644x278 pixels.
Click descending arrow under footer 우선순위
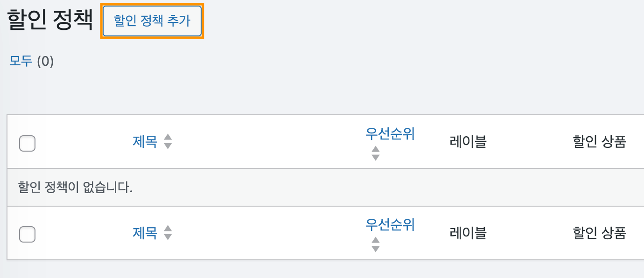click(x=376, y=249)
